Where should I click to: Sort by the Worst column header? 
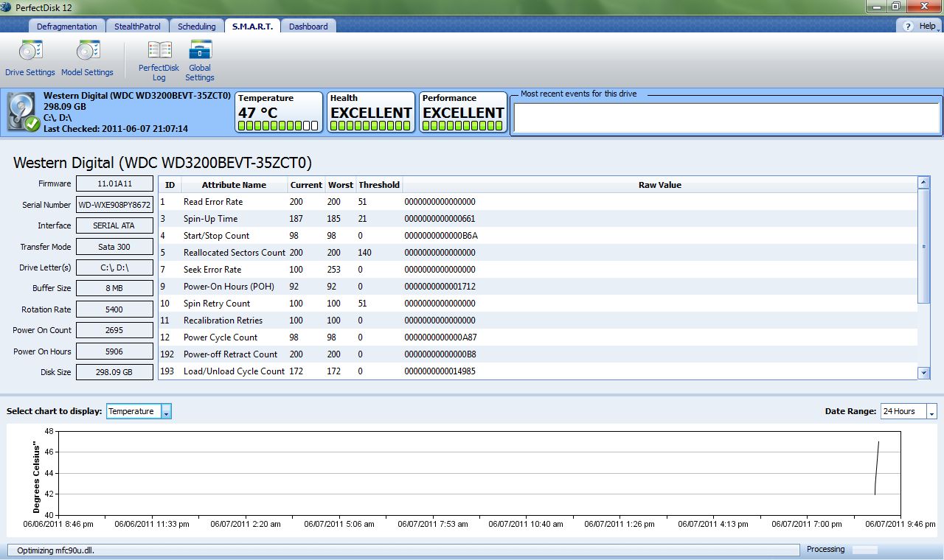[340, 185]
